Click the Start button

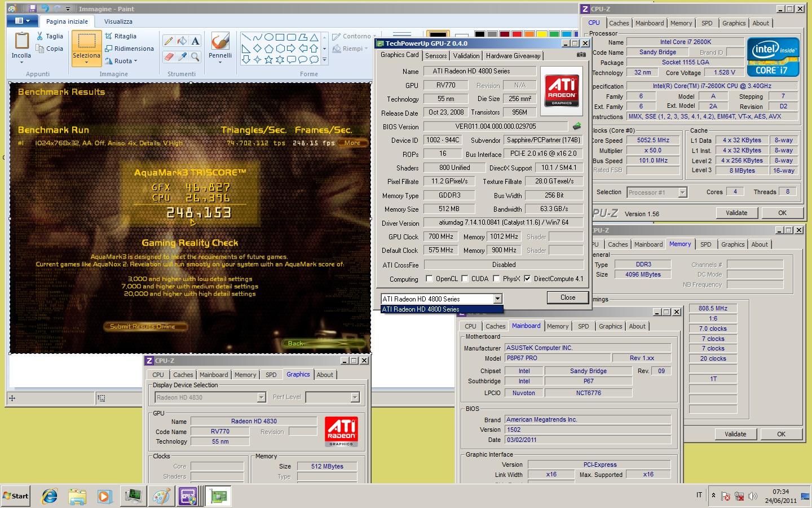coord(16,496)
